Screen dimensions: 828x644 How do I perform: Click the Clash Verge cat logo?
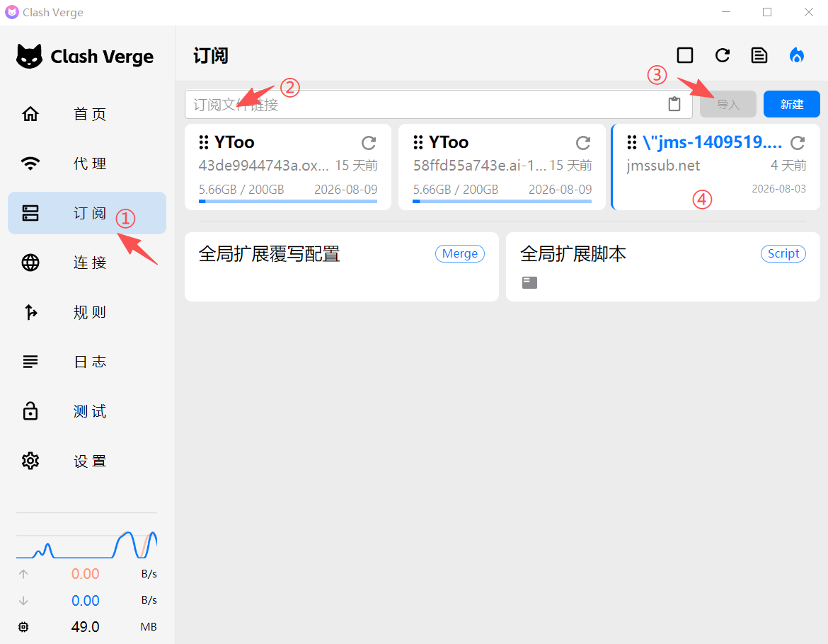pos(29,57)
